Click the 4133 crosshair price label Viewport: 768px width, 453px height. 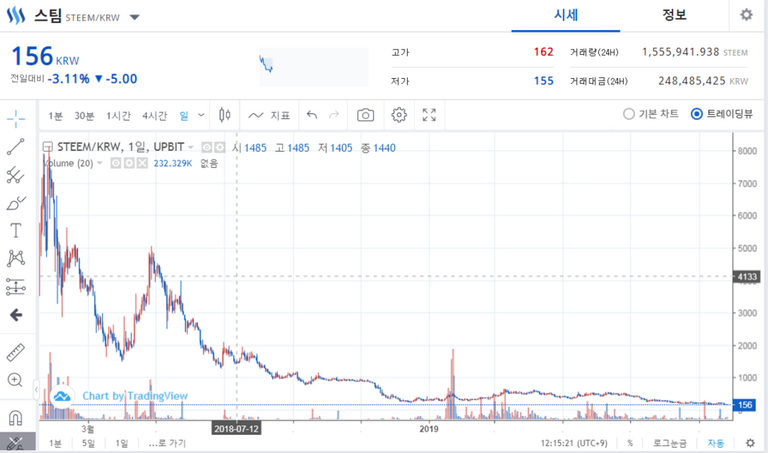coord(746,277)
